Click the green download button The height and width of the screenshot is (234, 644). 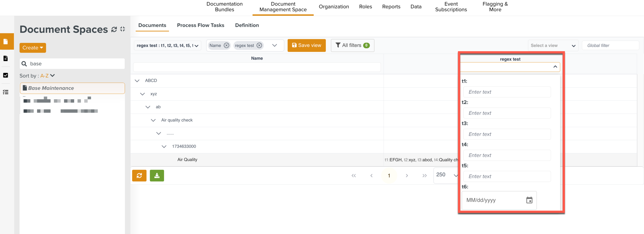tap(157, 176)
